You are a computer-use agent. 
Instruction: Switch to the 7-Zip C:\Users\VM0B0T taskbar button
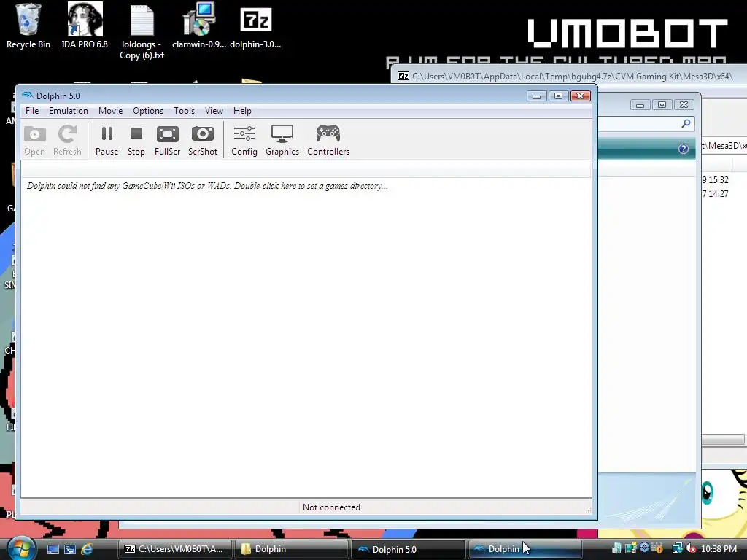174,549
